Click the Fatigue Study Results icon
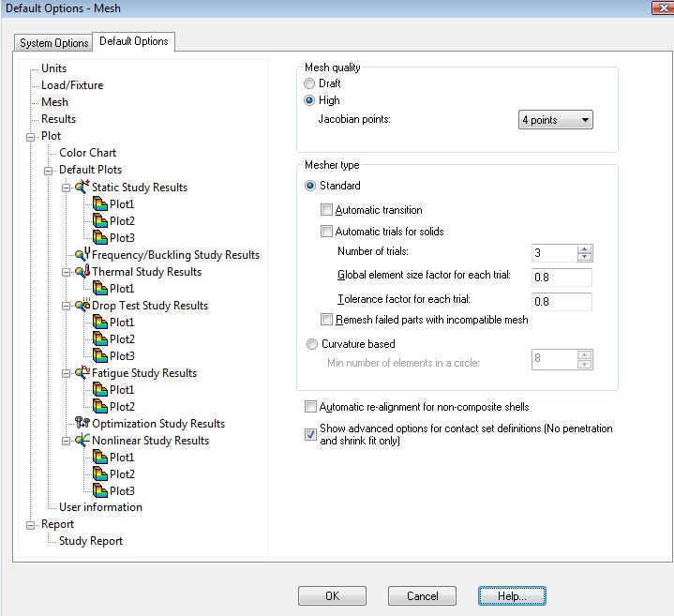Screen dimensions: 674x616 (x=82, y=372)
